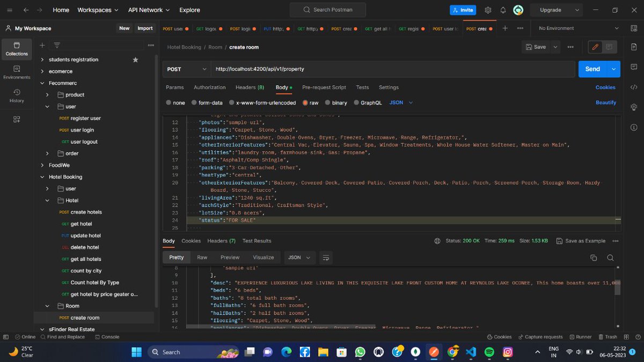Screen dimensions: 644x362
Task: Open the notifications bell icon
Action: pyautogui.click(x=503, y=10)
